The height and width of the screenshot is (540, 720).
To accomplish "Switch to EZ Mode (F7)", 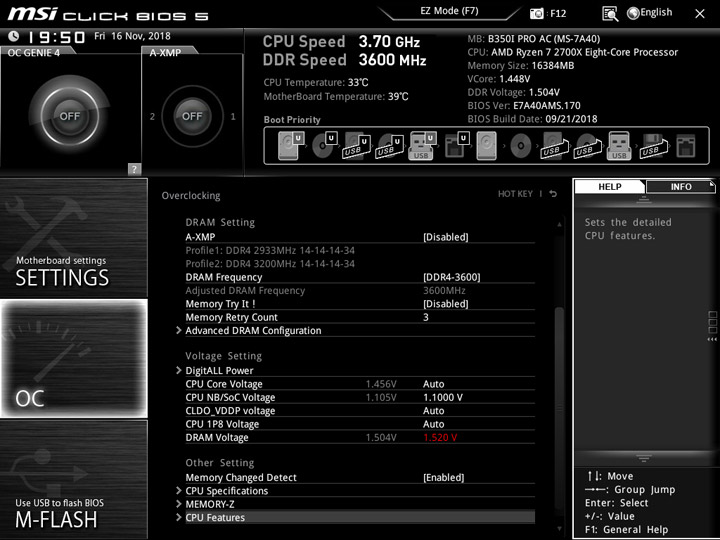I will [x=449, y=11].
